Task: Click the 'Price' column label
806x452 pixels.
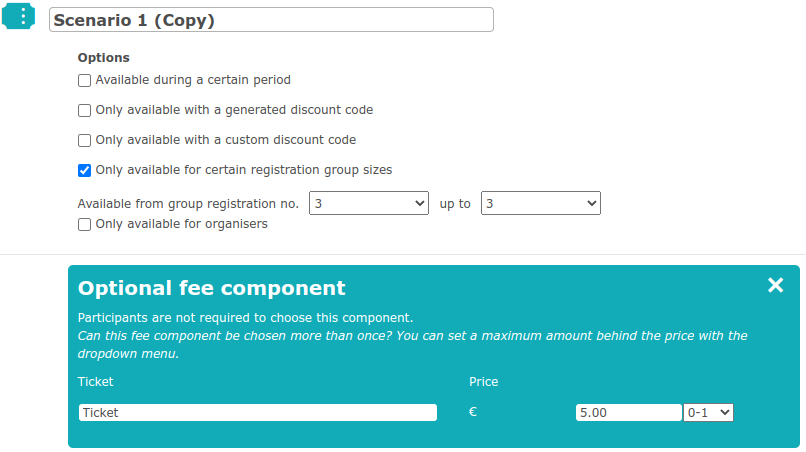Action: (x=483, y=382)
